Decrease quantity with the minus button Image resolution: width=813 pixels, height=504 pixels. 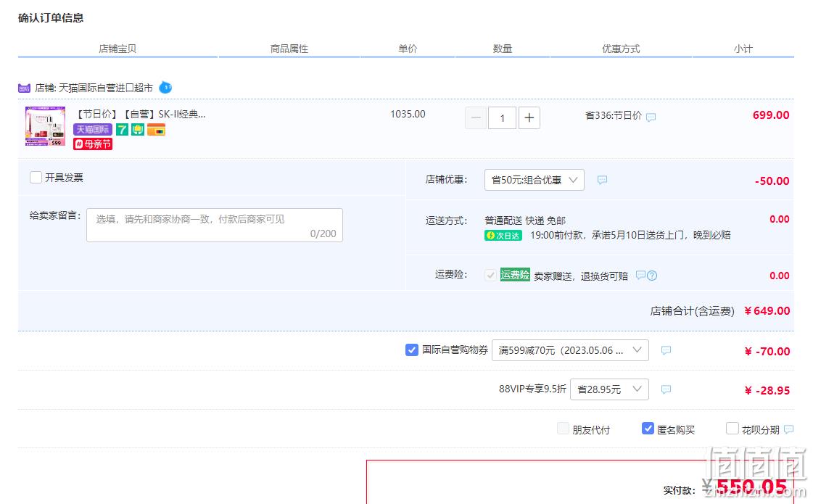click(x=476, y=117)
